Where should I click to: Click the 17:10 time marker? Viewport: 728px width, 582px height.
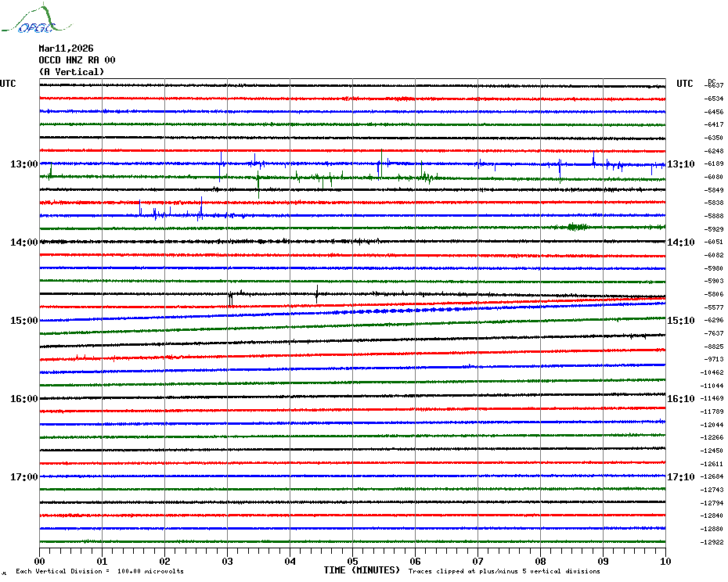680,477
